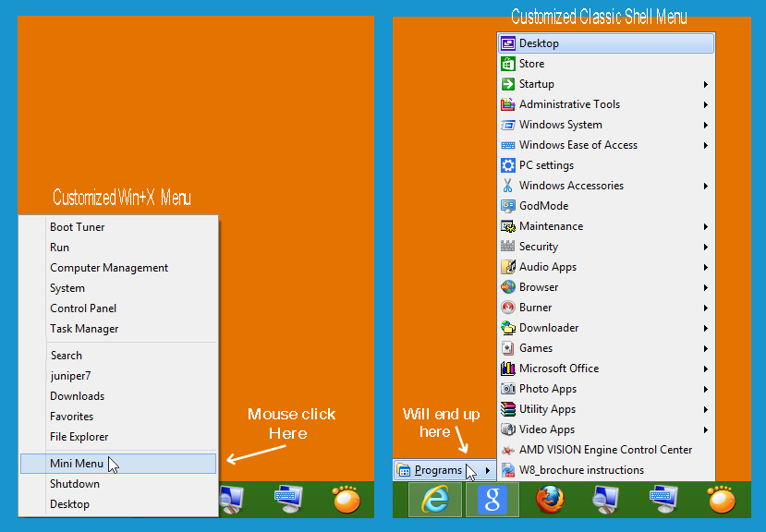Click the W8_brochure instructions document icon
Viewport: 766px width, 532px height.
pos(508,470)
